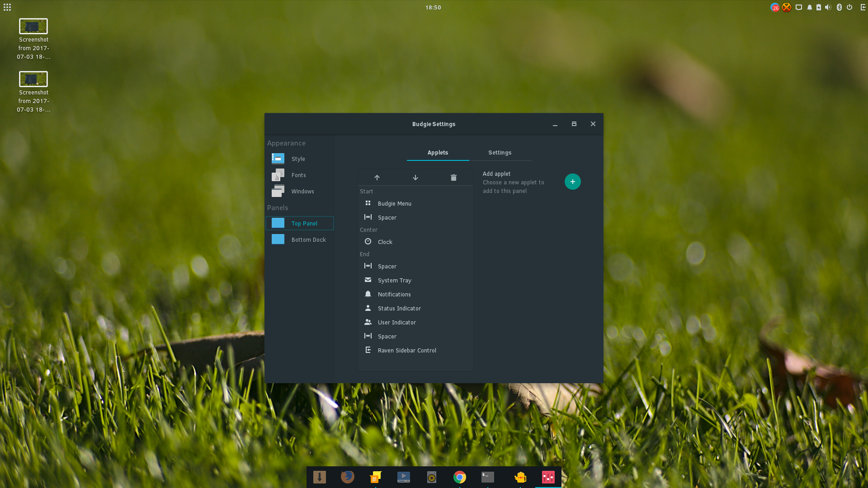The width and height of the screenshot is (868, 488).
Task: Launch the downloader app in dock
Action: pyautogui.click(x=320, y=477)
